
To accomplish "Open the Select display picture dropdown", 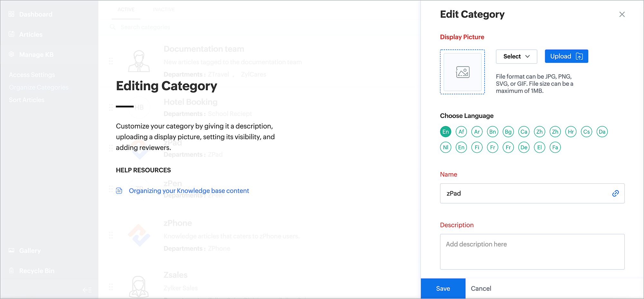I will point(516,56).
